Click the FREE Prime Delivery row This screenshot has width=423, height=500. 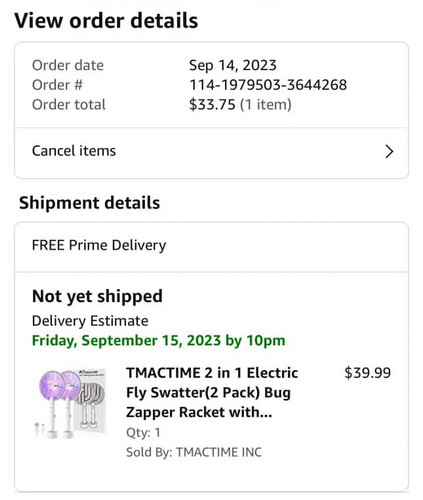(x=211, y=246)
